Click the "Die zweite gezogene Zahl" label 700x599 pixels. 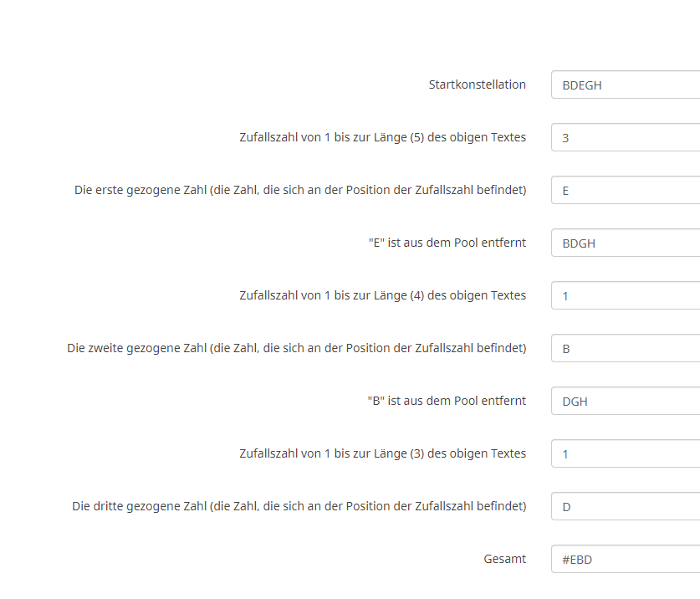pyautogui.click(x=297, y=348)
